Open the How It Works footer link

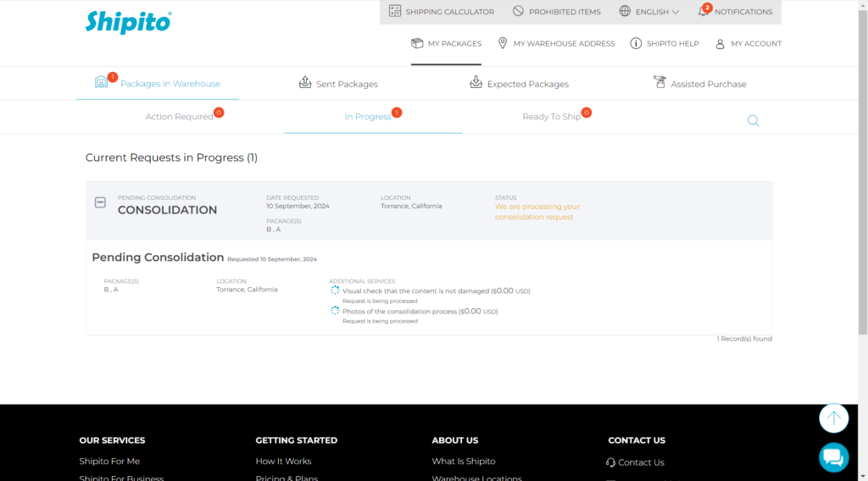[283, 461]
